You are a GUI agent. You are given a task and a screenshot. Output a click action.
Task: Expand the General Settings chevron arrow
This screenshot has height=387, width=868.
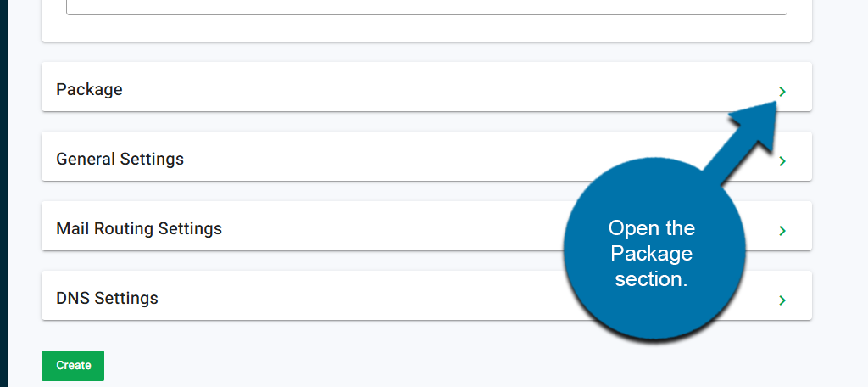(x=782, y=161)
